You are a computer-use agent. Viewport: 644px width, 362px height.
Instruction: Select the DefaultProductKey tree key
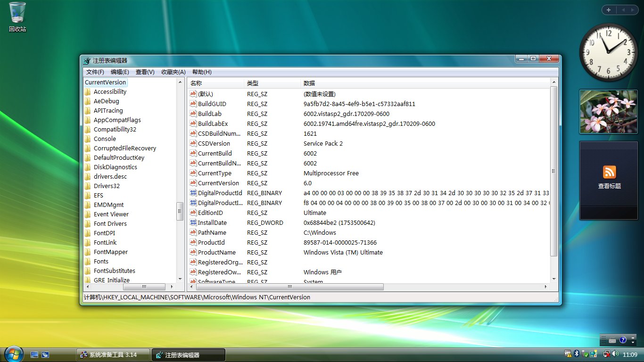tap(119, 158)
